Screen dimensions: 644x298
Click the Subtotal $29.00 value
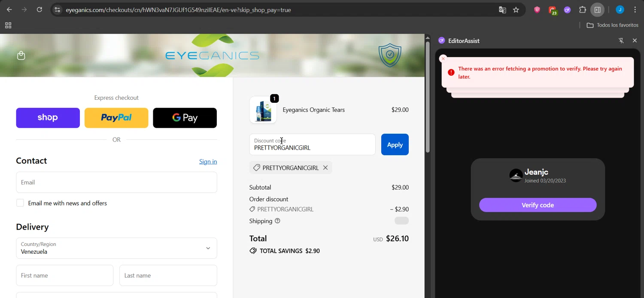coord(400,187)
